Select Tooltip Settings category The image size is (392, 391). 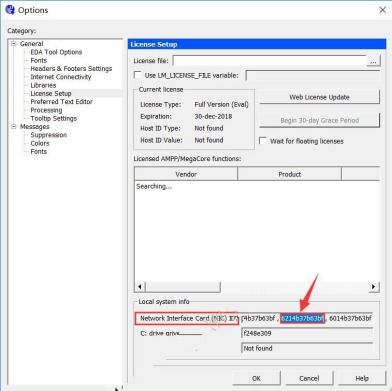53,118
